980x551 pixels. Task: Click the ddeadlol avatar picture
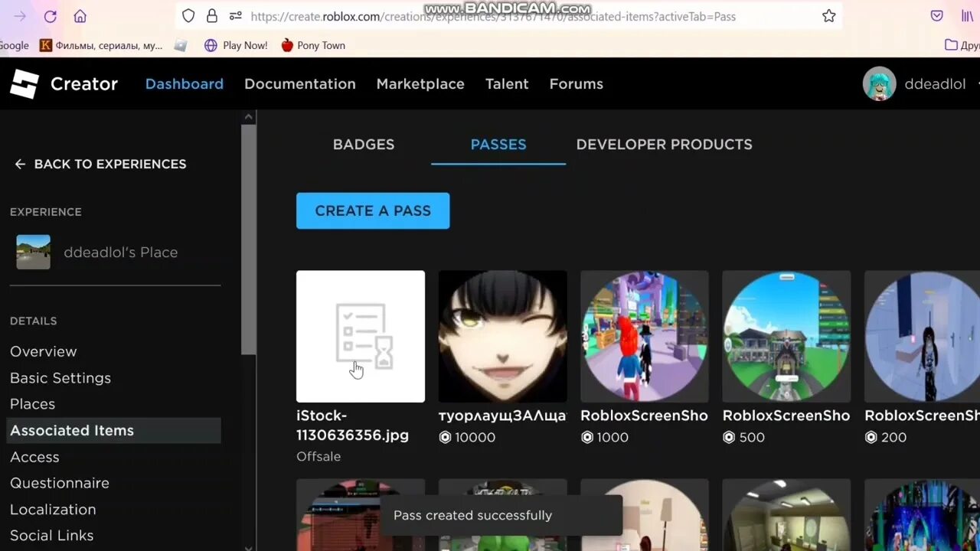point(879,84)
